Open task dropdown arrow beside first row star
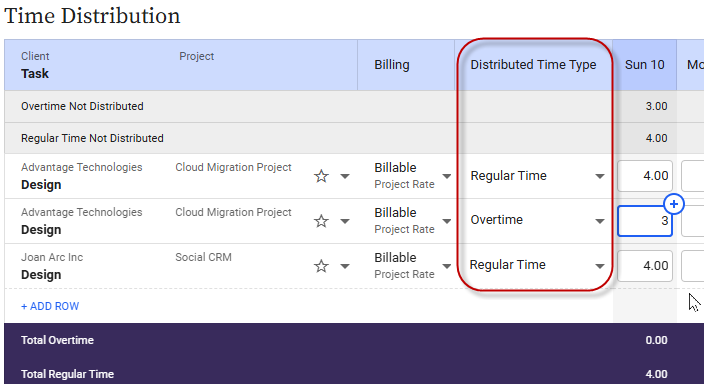The width and height of the screenshot is (704, 384). 345,176
